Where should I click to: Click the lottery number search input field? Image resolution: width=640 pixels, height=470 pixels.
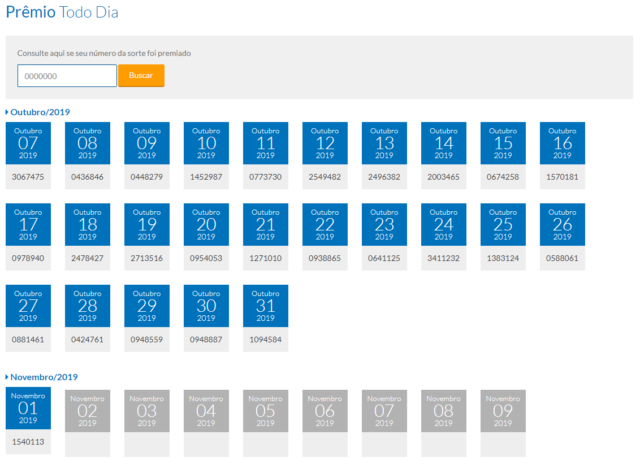tap(67, 76)
